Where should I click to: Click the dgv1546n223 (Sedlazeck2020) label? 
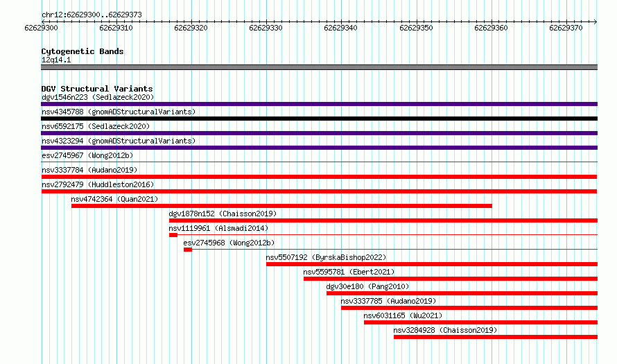(98, 97)
